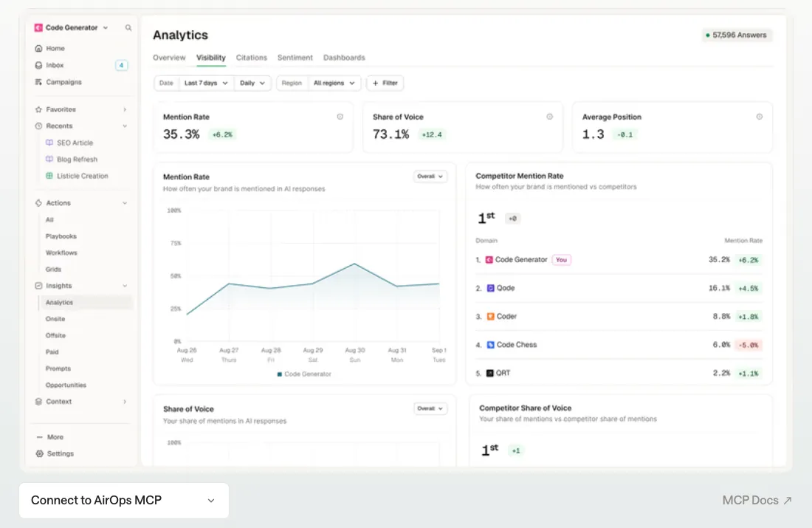Click the Settings gear icon
The image size is (812, 528).
pos(39,453)
